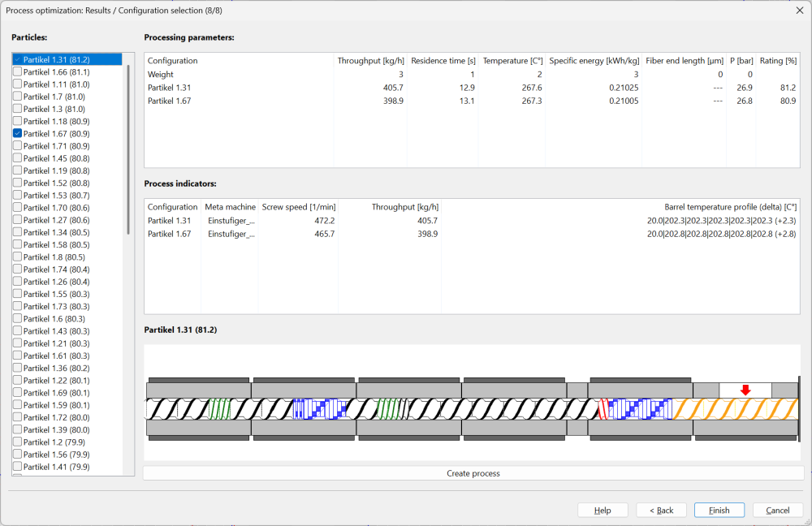This screenshot has height=526, width=812.
Task: Check Partikel 1.27 (80.6)
Action: click(18, 219)
